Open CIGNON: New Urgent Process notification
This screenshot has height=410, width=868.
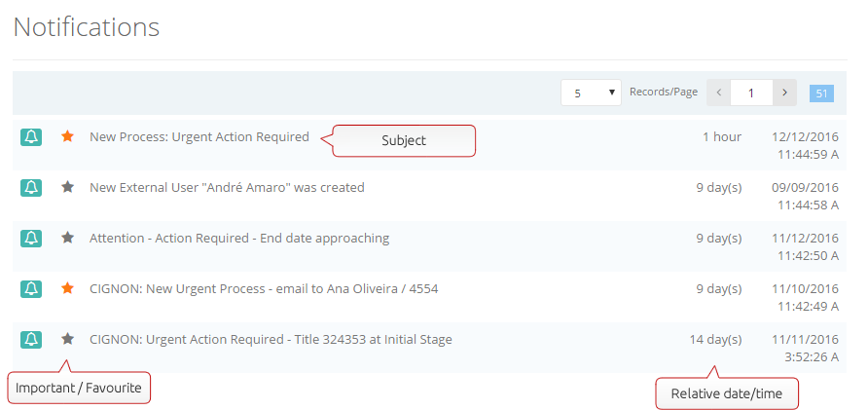tap(264, 288)
